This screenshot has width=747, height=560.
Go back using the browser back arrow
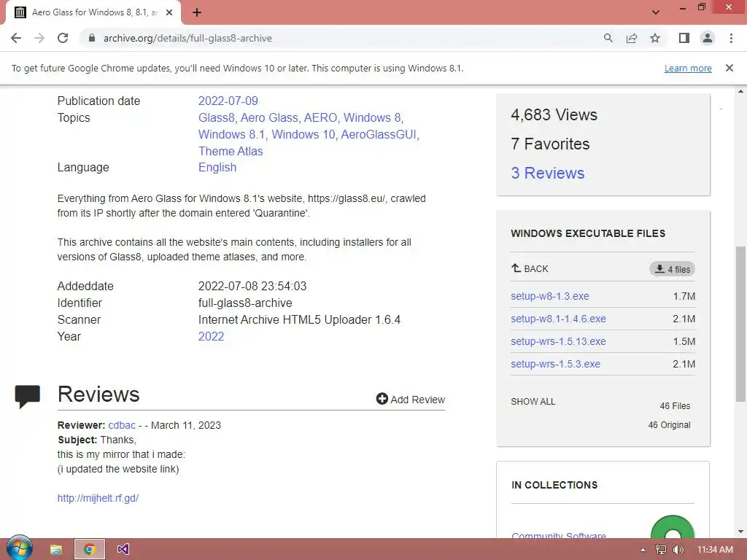click(x=16, y=38)
